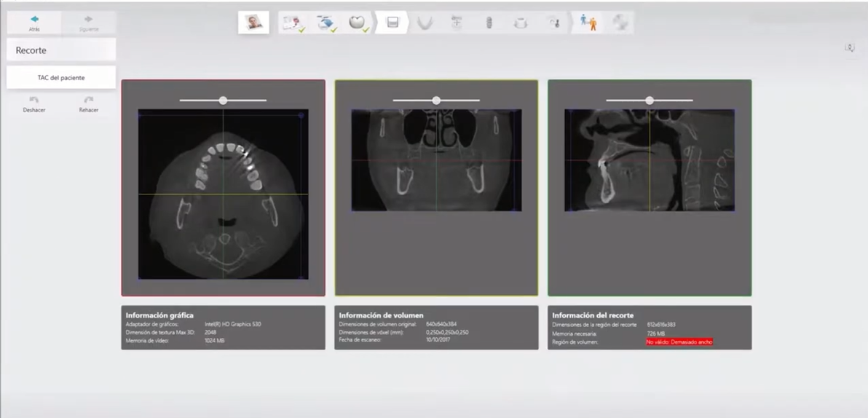Open the drill guide key step icon

[553, 23]
